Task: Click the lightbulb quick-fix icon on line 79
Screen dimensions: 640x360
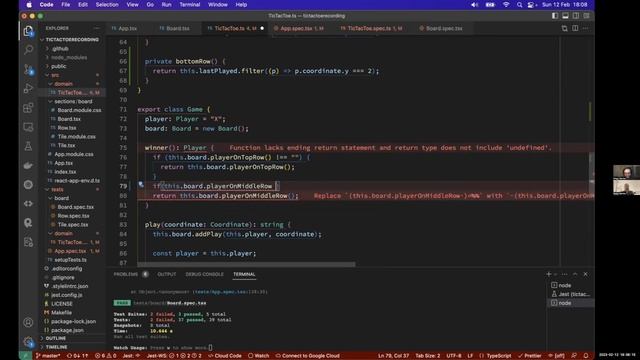Action: pyautogui.click(x=141, y=184)
